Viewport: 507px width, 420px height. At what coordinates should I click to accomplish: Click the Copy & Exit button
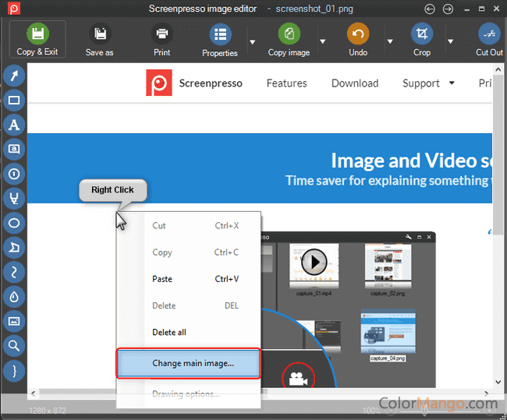[x=37, y=40]
